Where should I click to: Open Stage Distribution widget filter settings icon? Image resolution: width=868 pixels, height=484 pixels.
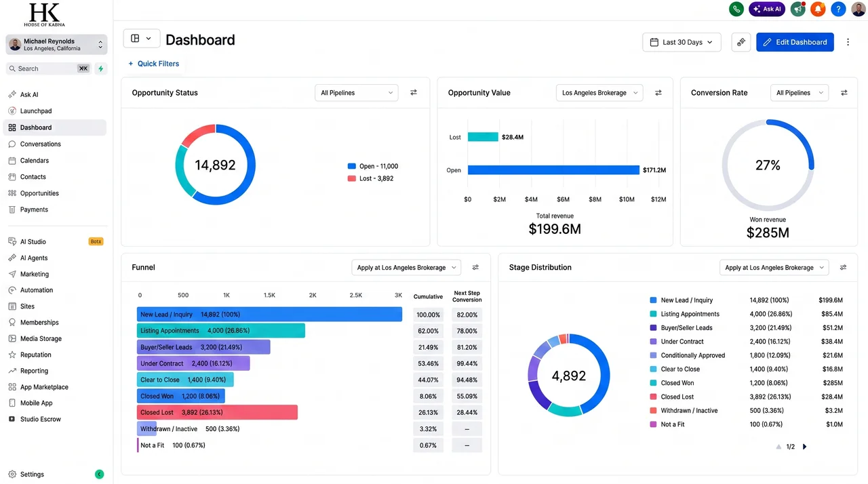[843, 268]
